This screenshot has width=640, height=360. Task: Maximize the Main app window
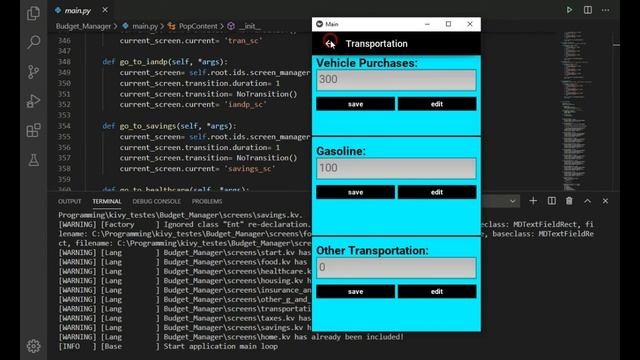(x=448, y=24)
